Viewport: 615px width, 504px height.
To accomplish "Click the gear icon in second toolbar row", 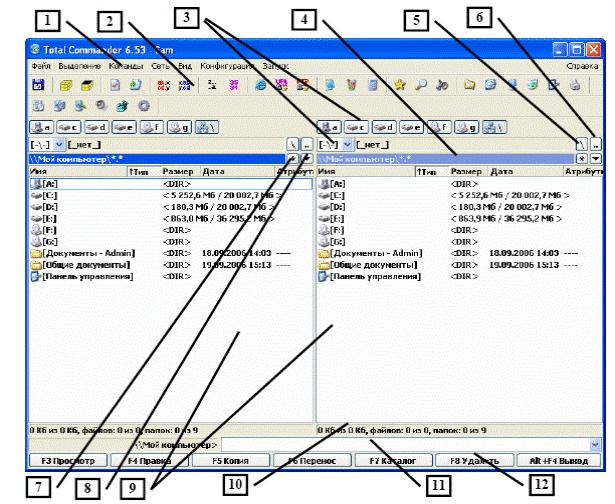I will (144, 106).
